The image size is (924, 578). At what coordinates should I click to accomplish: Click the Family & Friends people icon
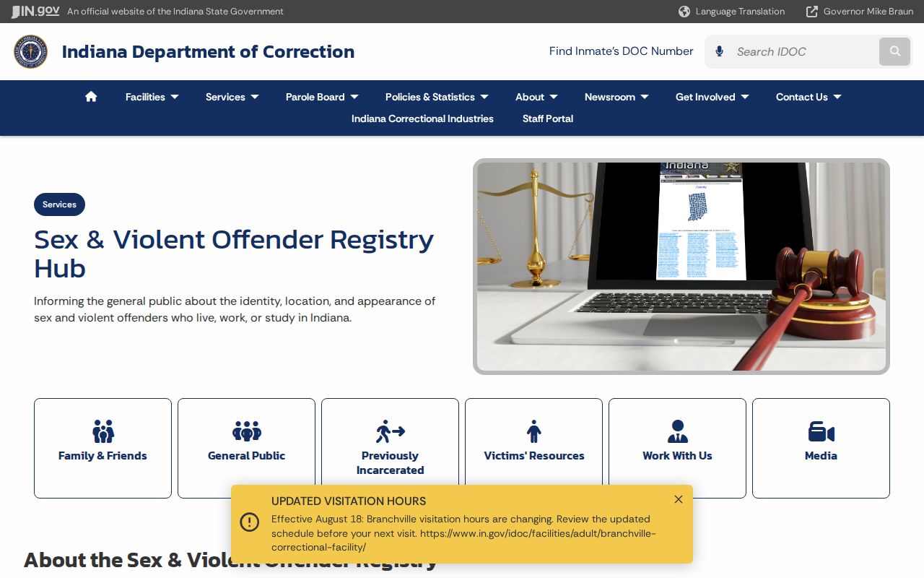tap(103, 432)
